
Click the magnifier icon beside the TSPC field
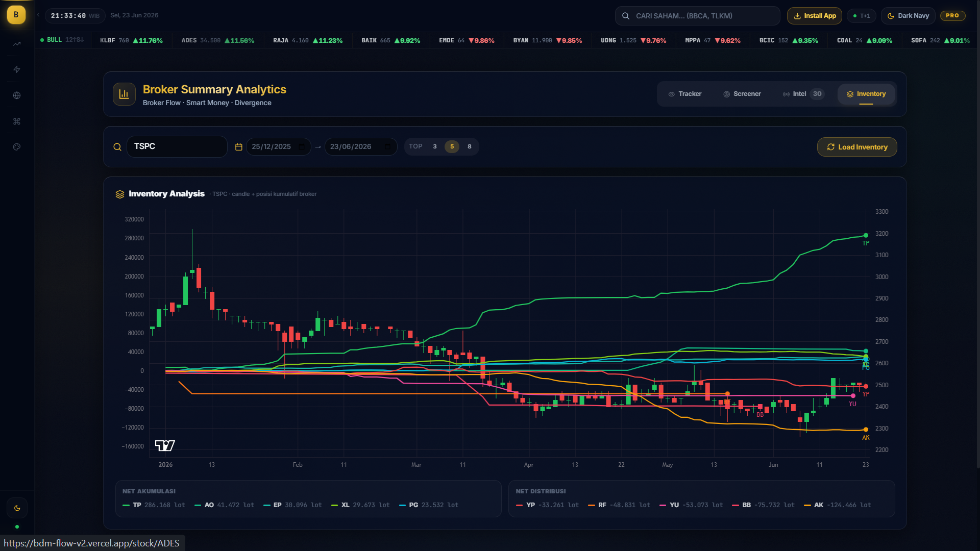click(117, 147)
